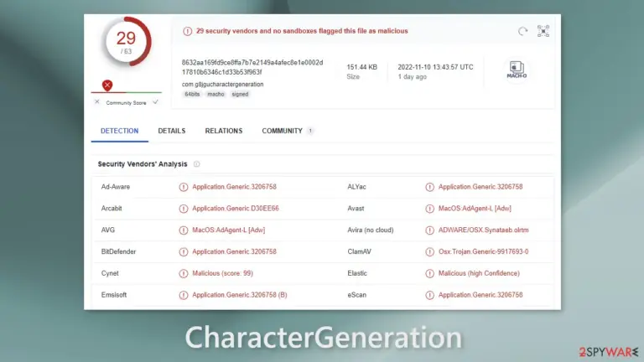644x362 pixels.
Task: Click the Avast MacOS:AdAgent-L detection name
Action: coord(475,209)
